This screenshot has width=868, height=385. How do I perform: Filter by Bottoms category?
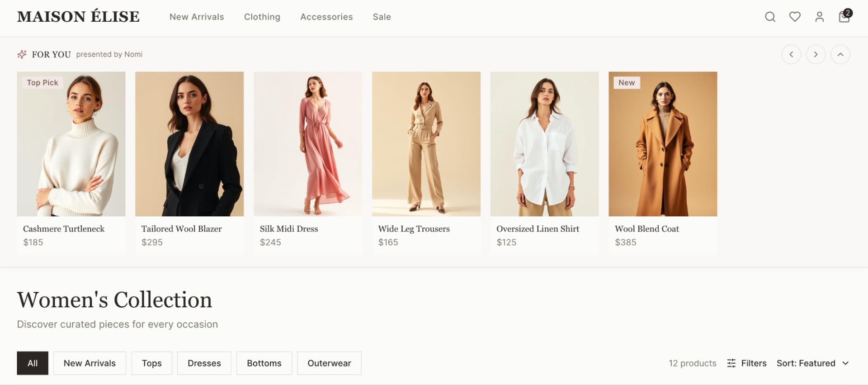tap(264, 363)
